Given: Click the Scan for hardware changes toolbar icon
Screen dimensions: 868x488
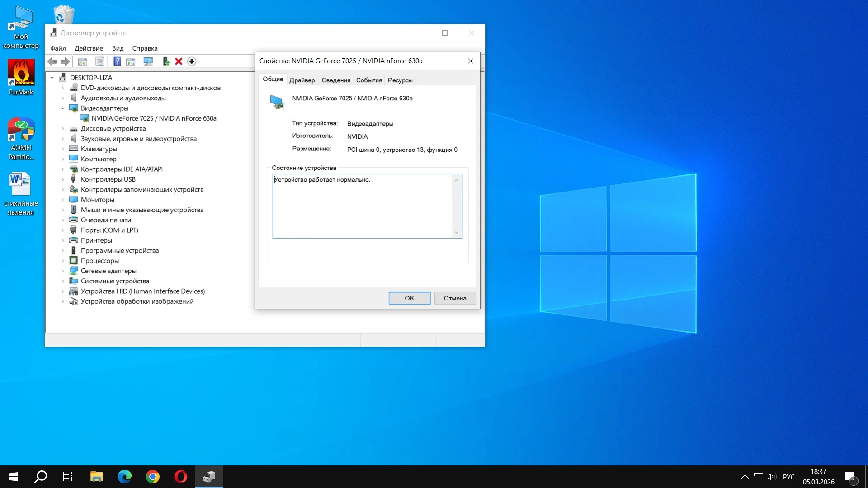Looking at the screenshot, I should (x=148, y=61).
